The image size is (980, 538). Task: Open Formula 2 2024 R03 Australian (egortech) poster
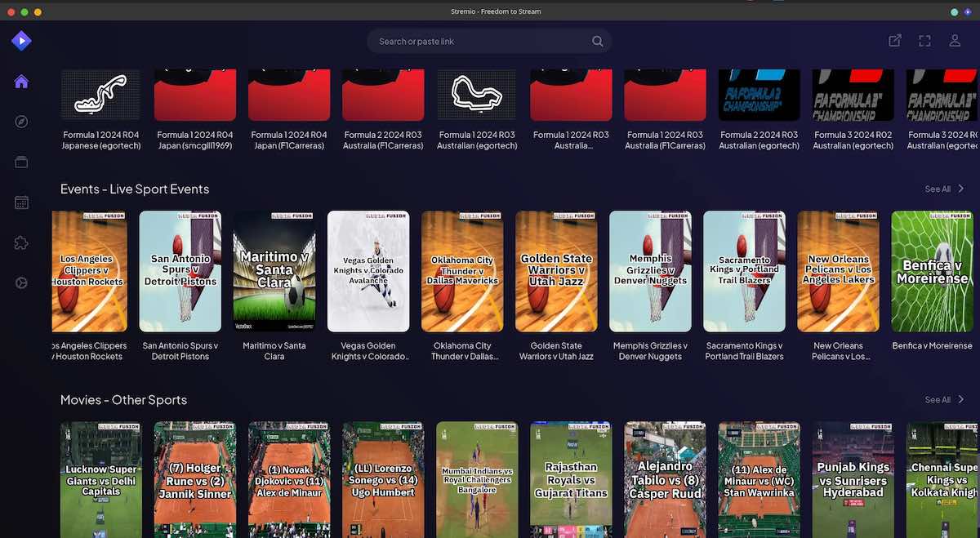click(759, 95)
